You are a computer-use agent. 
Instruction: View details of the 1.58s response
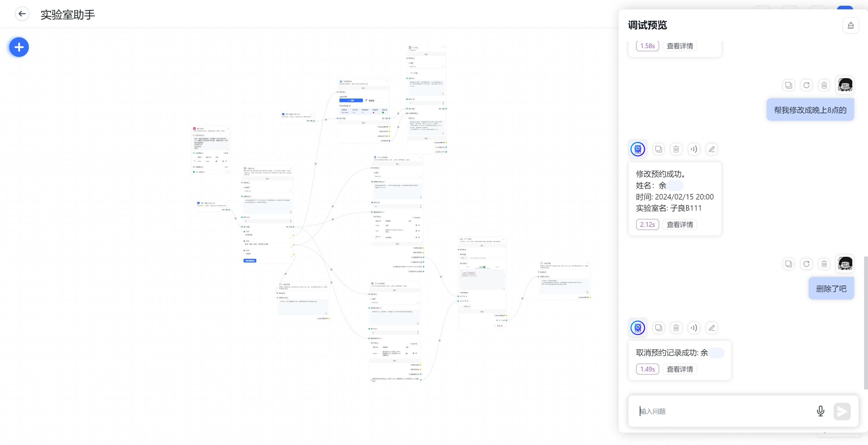(x=680, y=46)
